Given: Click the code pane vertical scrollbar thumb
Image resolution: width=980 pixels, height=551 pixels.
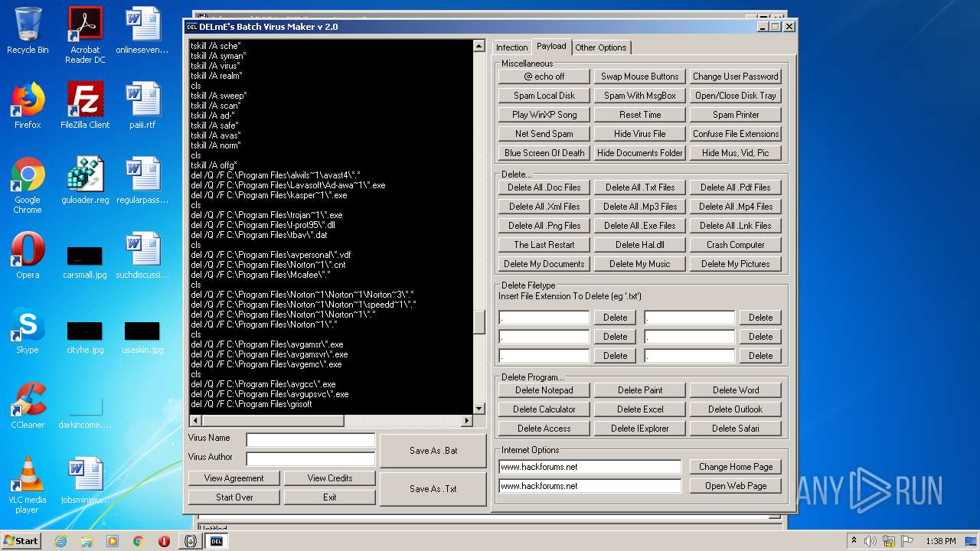Looking at the screenshot, I should tap(479, 321).
